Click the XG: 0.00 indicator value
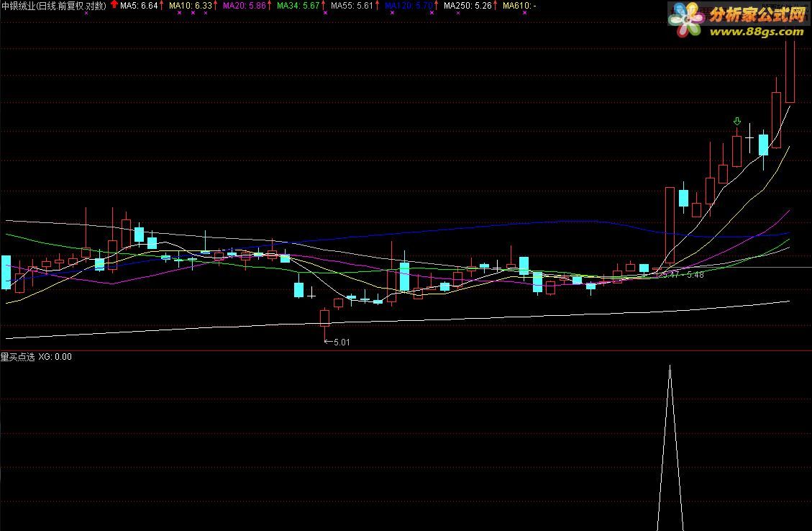The height and width of the screenshot is (531, 812). point(55,356)
